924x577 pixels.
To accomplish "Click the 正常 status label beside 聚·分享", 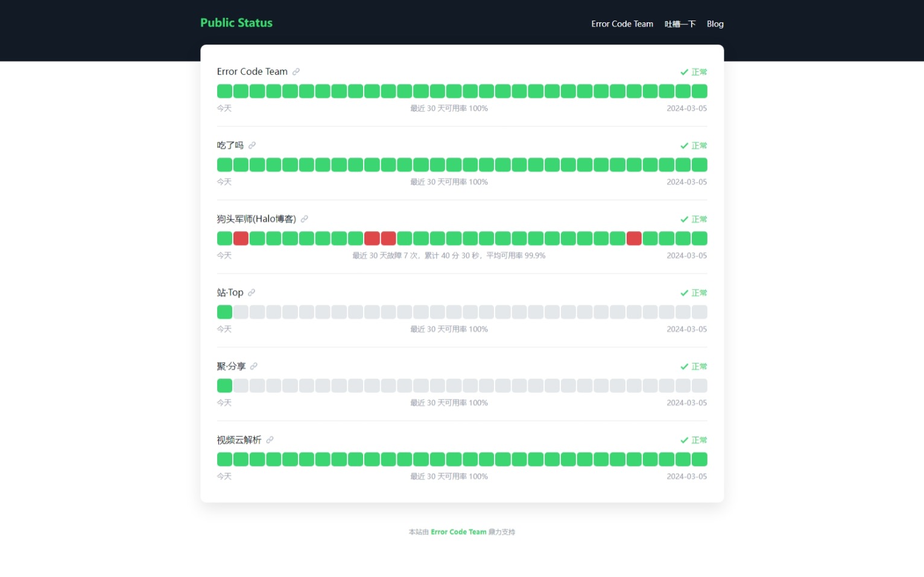I will point(700,366).
